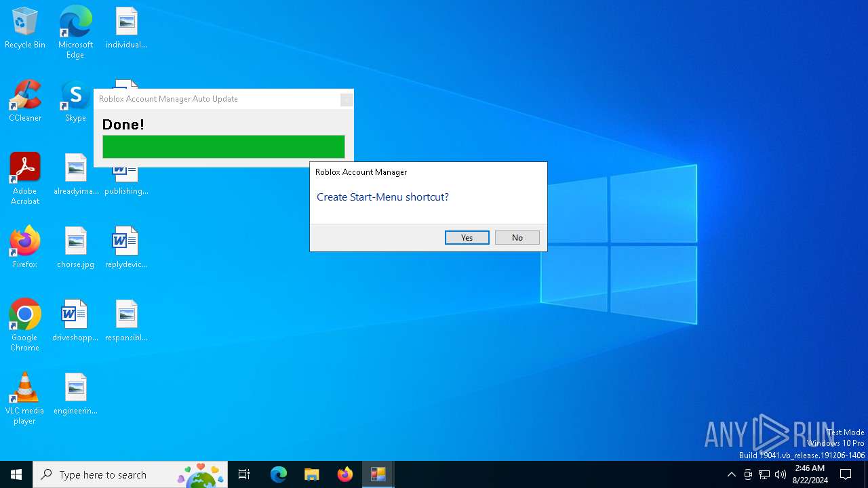Click the volume speaker tray icon
868x488 pixels.
point(781,474)
